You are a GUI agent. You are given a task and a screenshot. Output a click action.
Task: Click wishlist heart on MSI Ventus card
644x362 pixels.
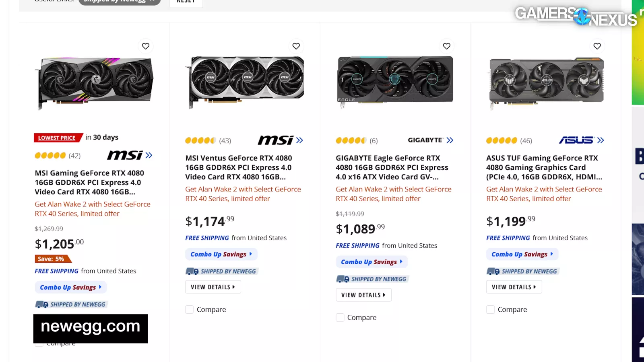296,46
